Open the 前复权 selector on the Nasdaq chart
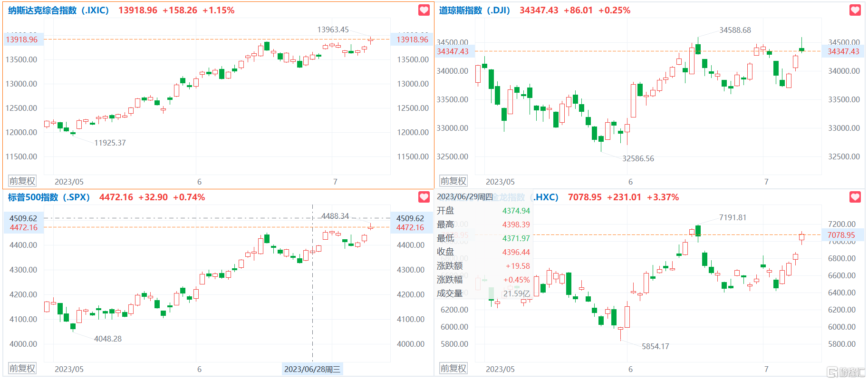868x381 pixels. tap(22, 181)
